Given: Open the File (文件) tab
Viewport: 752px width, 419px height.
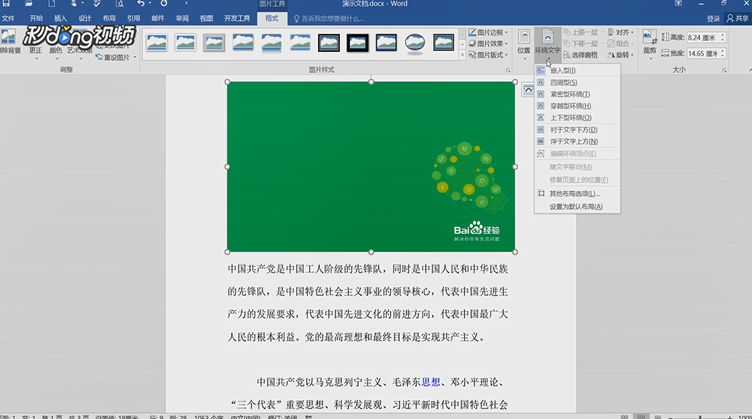Looking at the screenshot, I should 8,18.
